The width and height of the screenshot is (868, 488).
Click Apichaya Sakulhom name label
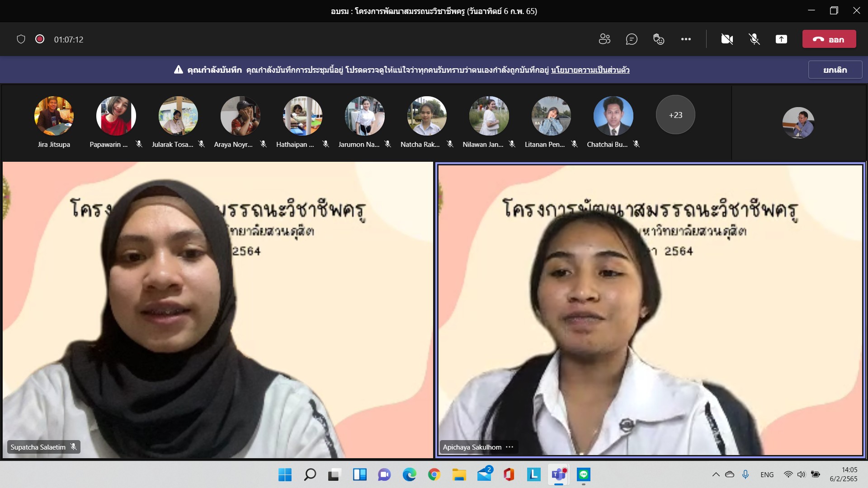472,447
